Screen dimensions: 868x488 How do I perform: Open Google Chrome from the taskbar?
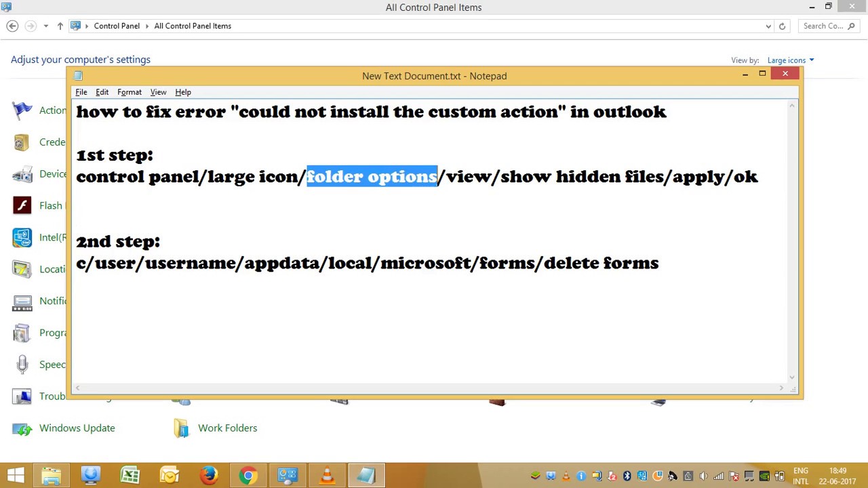coord(248,476)
